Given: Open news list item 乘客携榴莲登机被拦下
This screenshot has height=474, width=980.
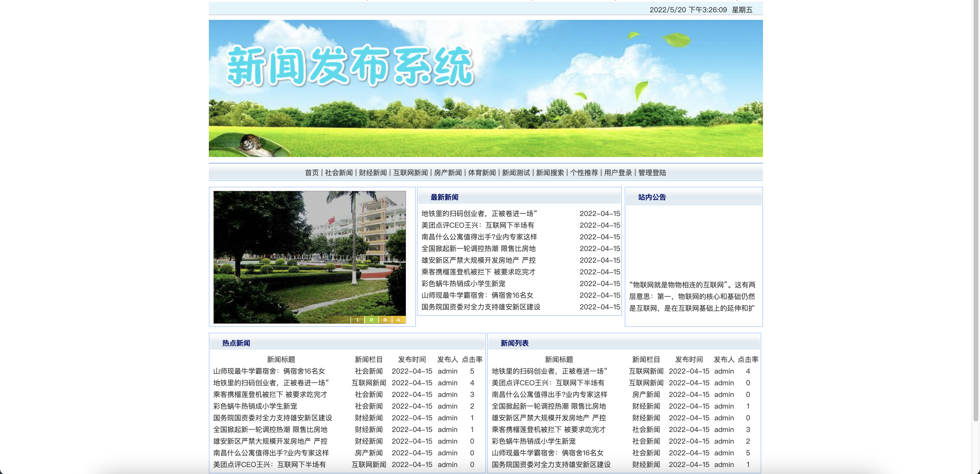Looking at the screenshot, I should [549, 429].
